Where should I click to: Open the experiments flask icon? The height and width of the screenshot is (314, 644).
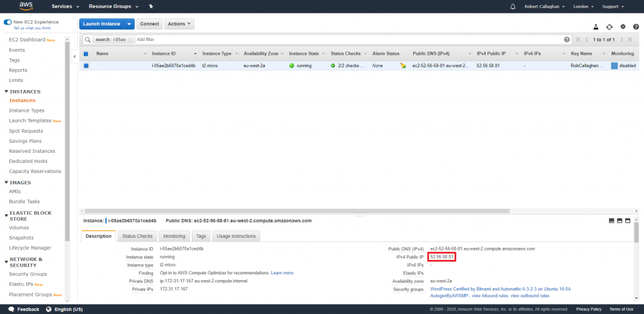(596, 26)
